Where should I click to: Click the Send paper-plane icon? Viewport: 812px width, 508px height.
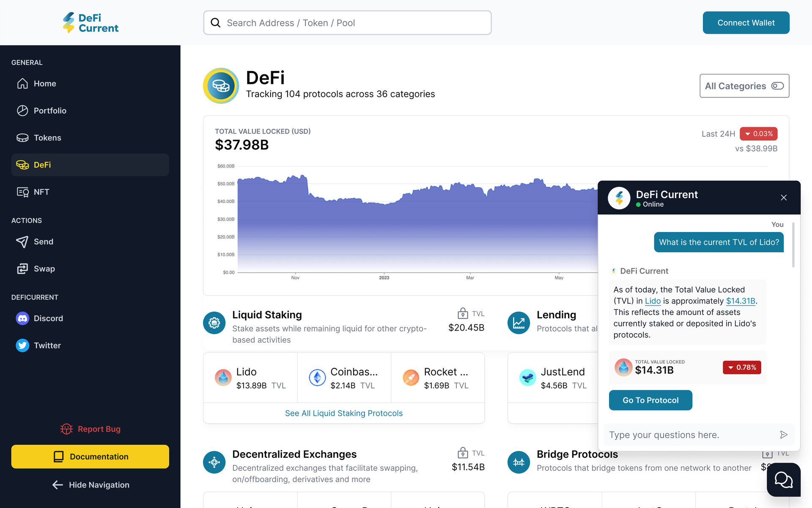tap(22, 242)
